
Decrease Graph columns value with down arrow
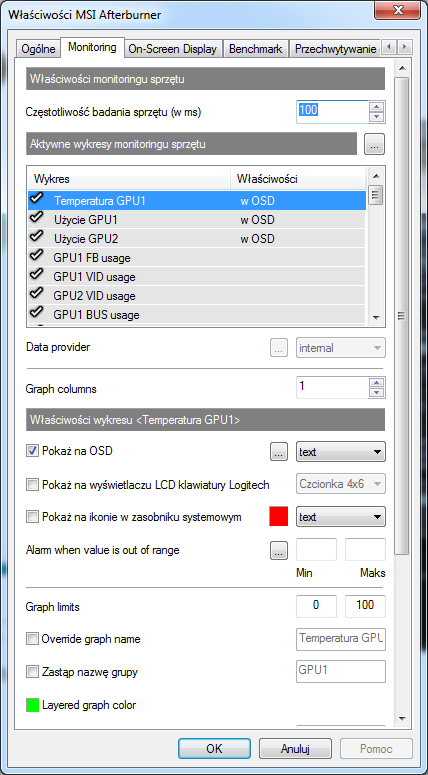[377, 393]
